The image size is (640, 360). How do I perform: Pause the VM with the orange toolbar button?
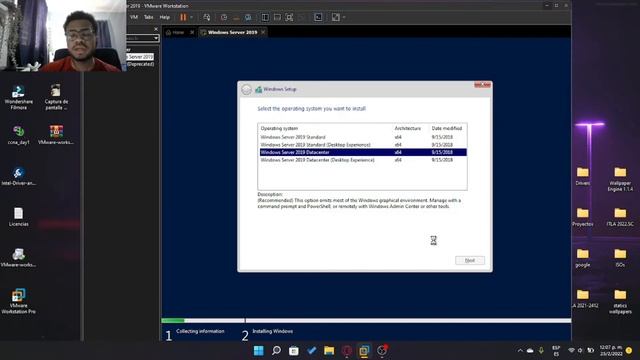coord(183,17)
